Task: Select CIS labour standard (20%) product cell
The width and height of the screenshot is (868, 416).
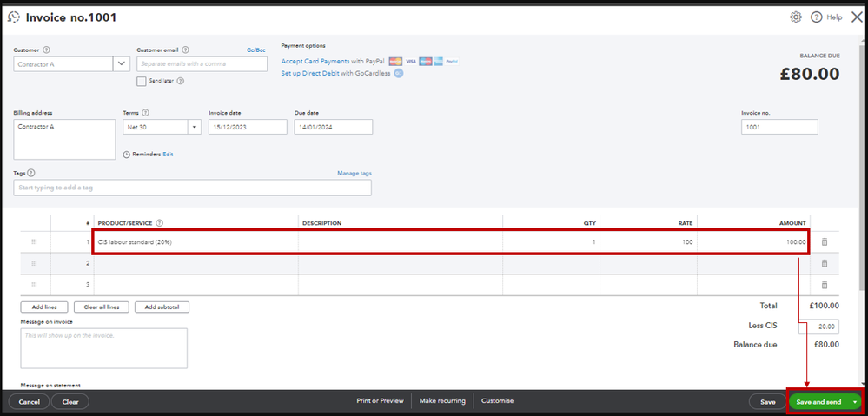Action: (196, 241)
